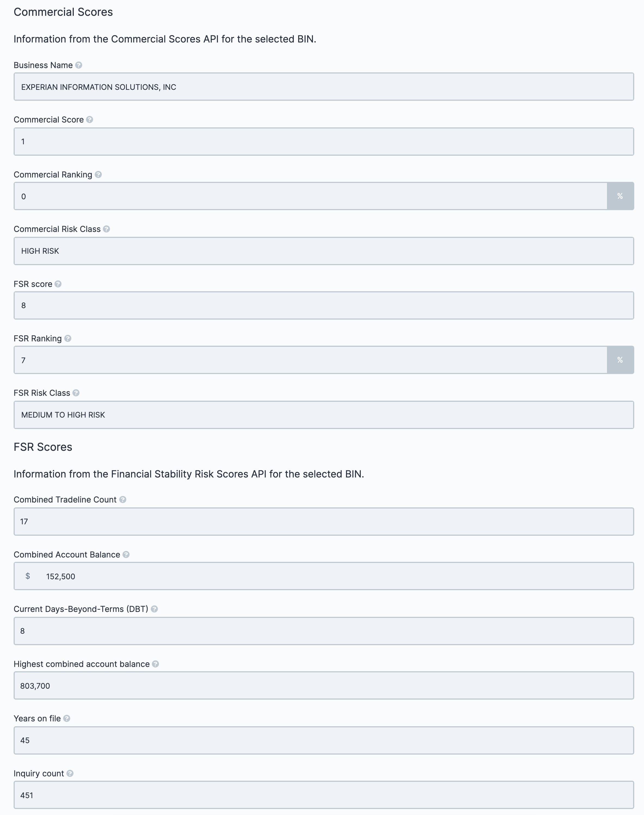Click the percent addon on FSR Ranking field

(620, 360)
